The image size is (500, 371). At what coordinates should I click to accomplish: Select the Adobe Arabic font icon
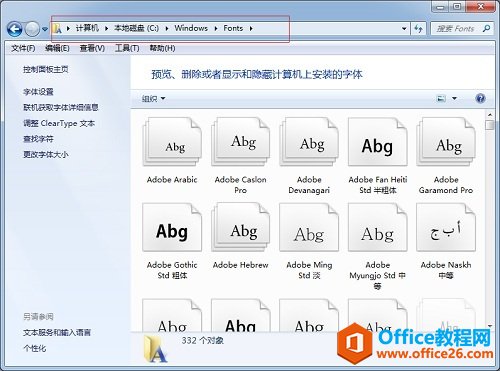(172, 142)
